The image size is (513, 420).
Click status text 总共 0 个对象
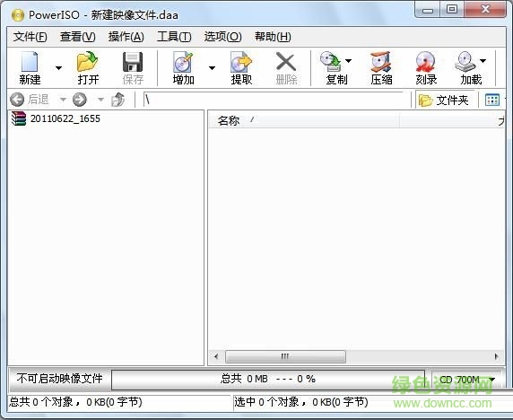(x=40, y=402)
